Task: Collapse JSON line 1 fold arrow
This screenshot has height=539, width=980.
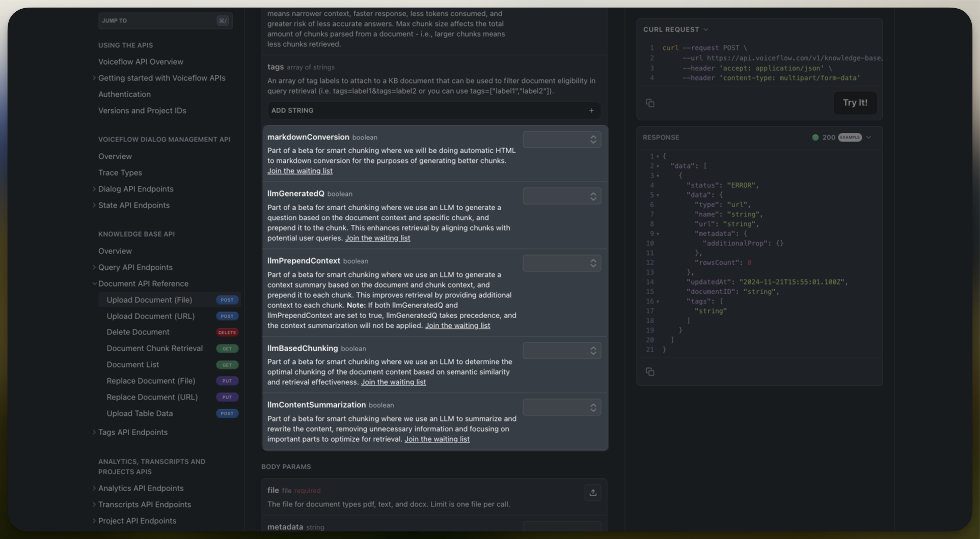Action: click(x=658, y=157)
